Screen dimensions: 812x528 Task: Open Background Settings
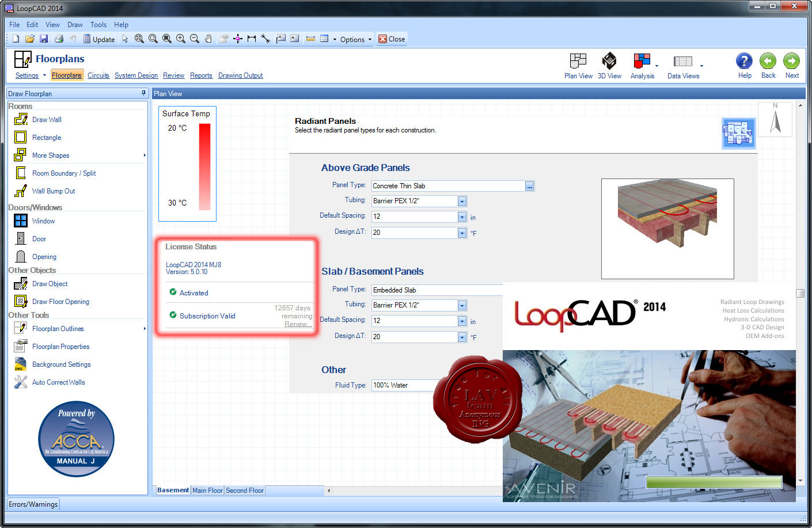pyautogui.click(x=61, y=364)
